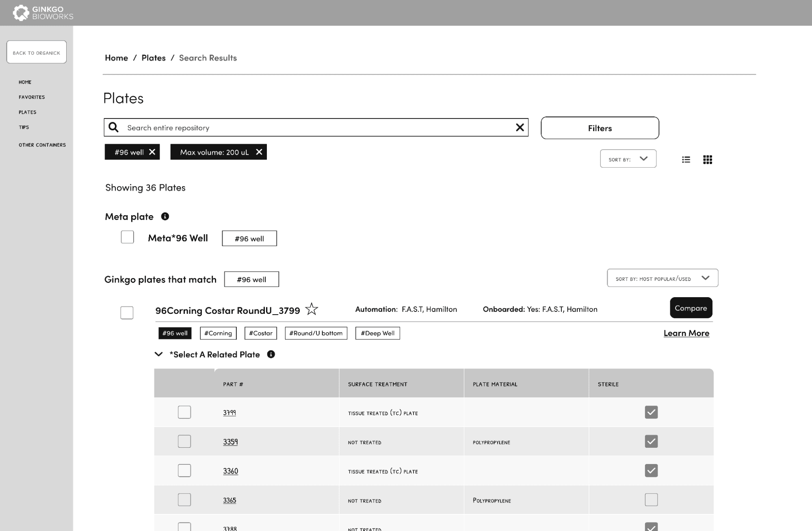This screenshot has width=812, height=531.
Task: Switch to list view icon
Action: tap(686, 160)
